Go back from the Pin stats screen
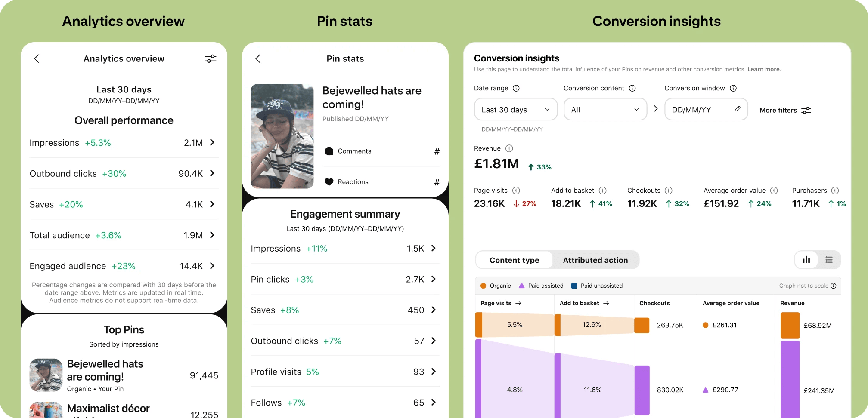This screenshot has width=868, height=418. tap(257, 58)
